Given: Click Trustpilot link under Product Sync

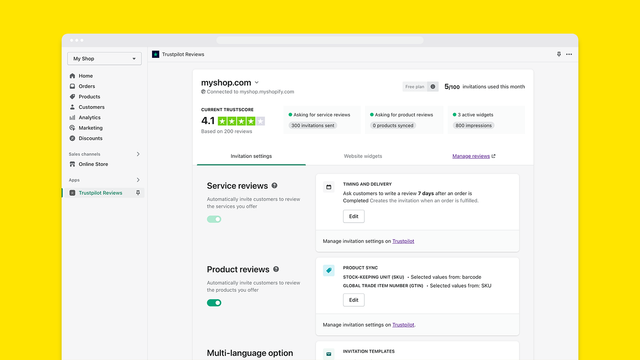Looking at the screenshot, I should 403,325.
